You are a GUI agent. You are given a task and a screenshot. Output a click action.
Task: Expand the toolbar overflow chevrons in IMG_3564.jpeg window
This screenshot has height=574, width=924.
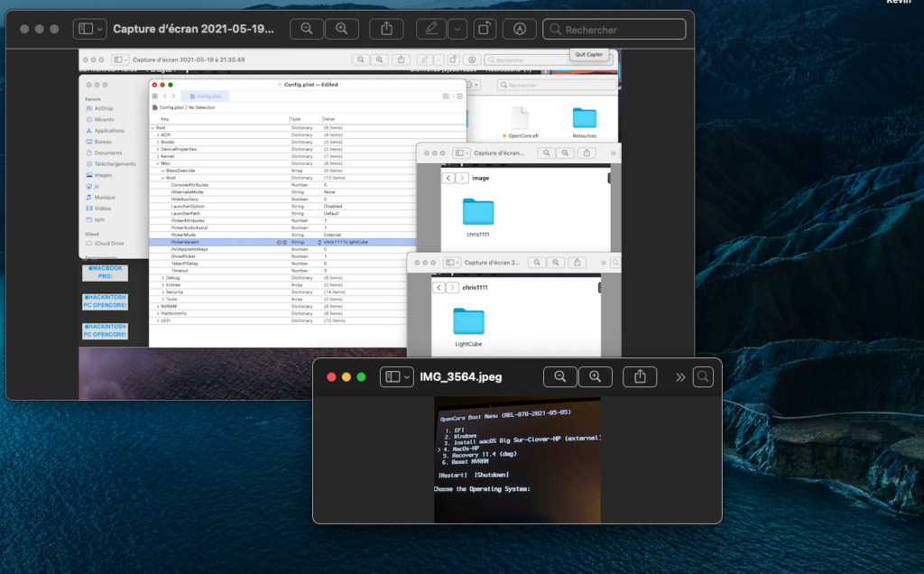[x=680, y=377]
